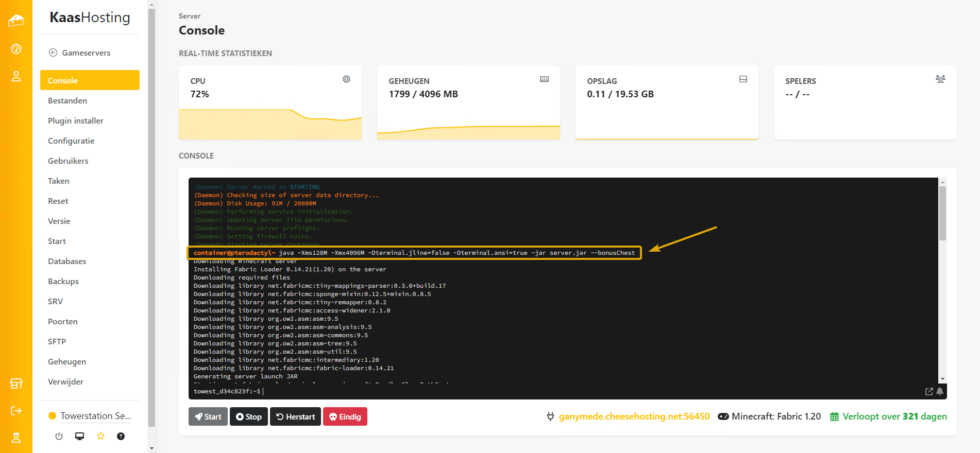Click the power icon below Towerstation server name
This screenshot has height=453, width=980.
pos(59,436)
